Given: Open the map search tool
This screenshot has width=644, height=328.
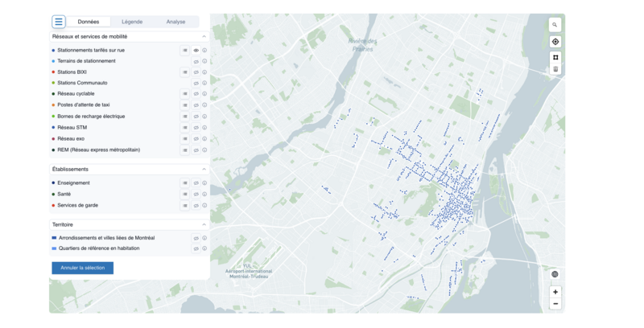Looking at the screenshot, I should [555, 25].
